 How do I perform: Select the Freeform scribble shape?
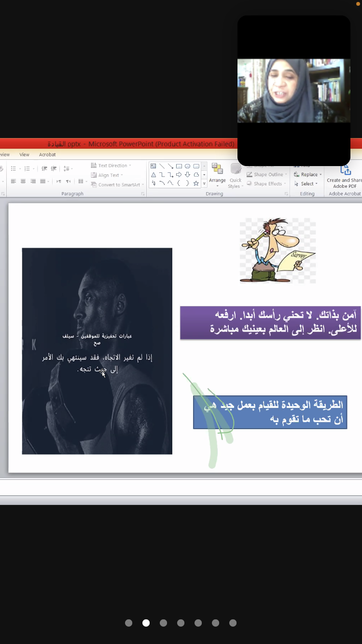click(153, 183)
